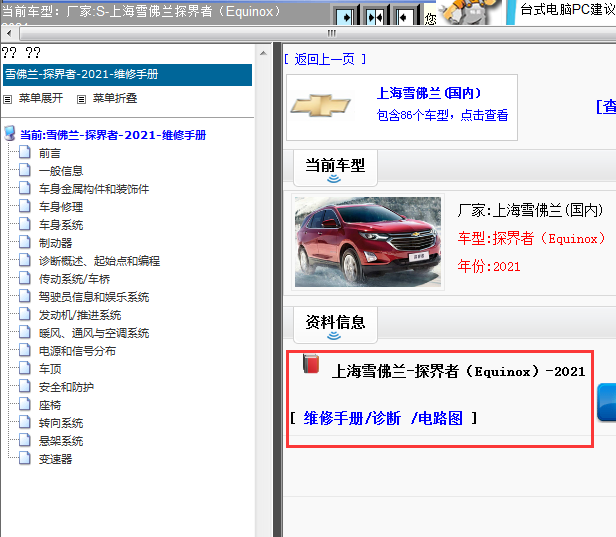The image size is (616, 537).
Task: Click the page icon next to 一般信息
Action: [25, 169]
